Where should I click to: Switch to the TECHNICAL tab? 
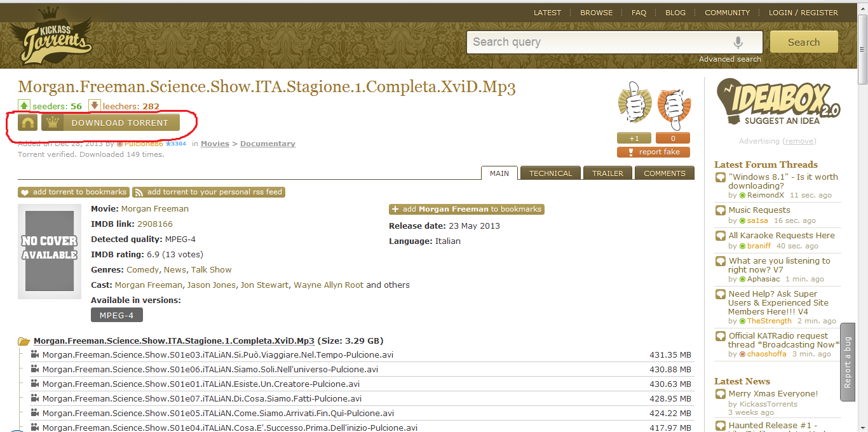550,173
